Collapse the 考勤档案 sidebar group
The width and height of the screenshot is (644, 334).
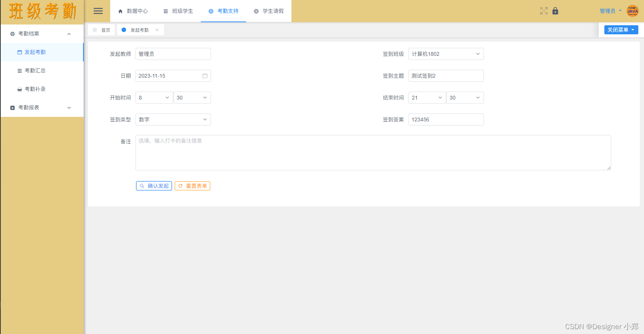pyautogui.click(x=42, y=34)
